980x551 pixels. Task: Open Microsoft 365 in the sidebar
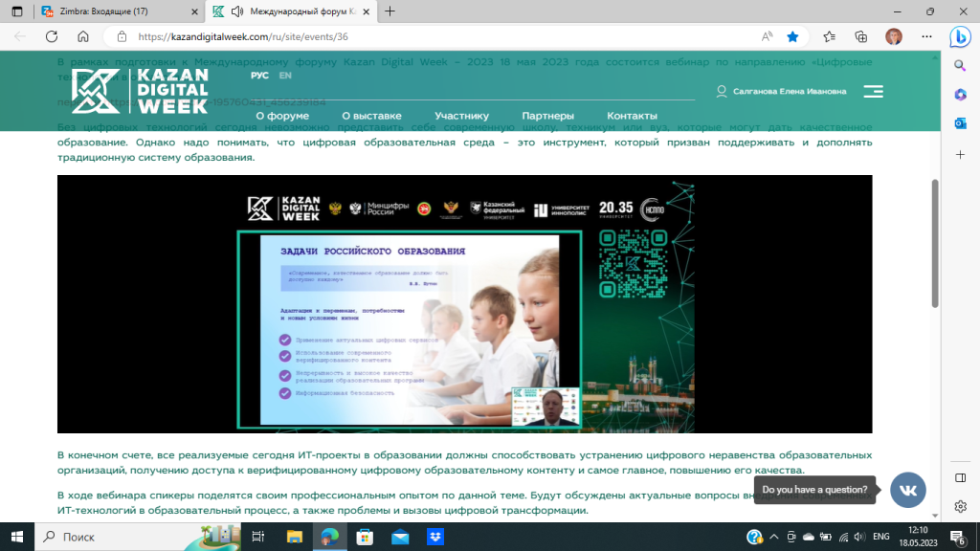pos(961,95)
